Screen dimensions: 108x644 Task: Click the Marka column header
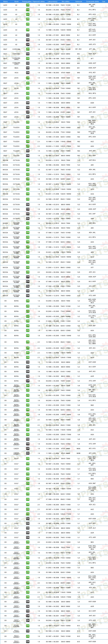[x=5, y=2]
